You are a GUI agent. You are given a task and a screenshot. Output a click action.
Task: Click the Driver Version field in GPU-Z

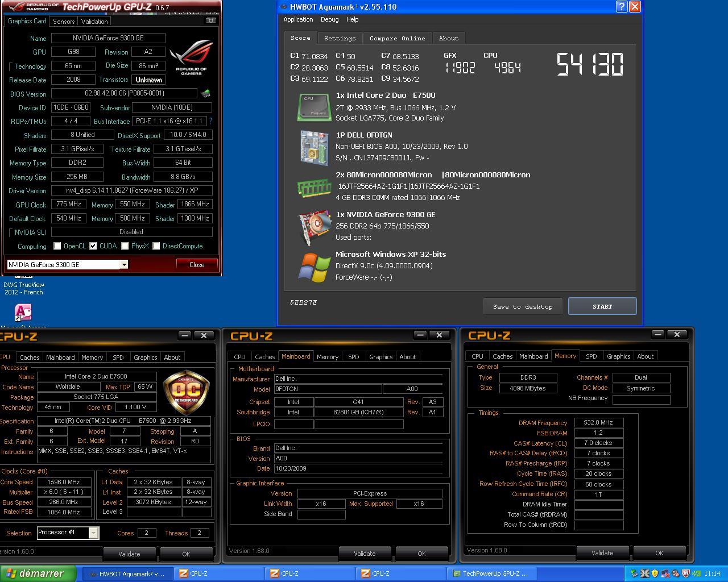[x=132, y=190]
